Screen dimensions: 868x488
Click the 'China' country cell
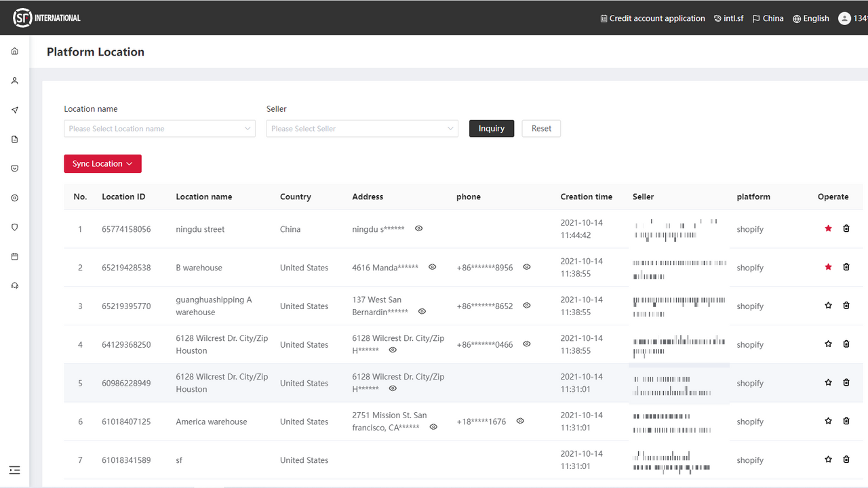coord(290,229)
